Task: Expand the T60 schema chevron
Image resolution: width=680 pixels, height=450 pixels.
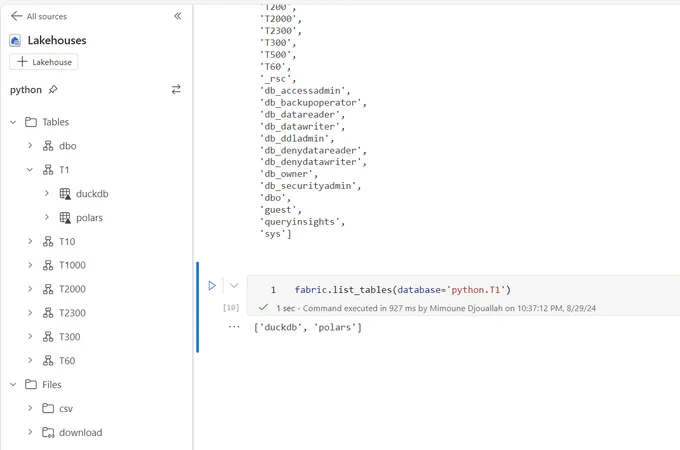Action: 30,360
